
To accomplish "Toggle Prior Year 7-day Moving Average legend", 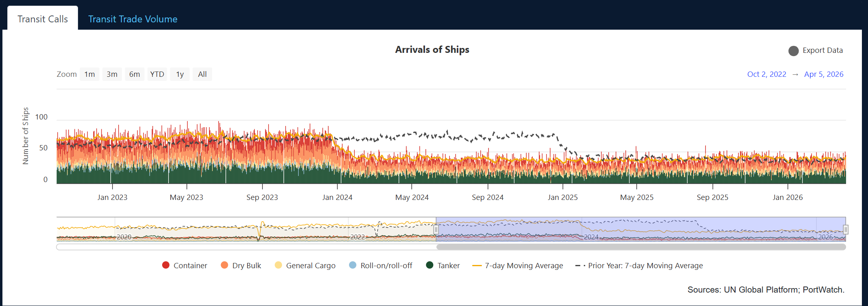I will 580,266.
